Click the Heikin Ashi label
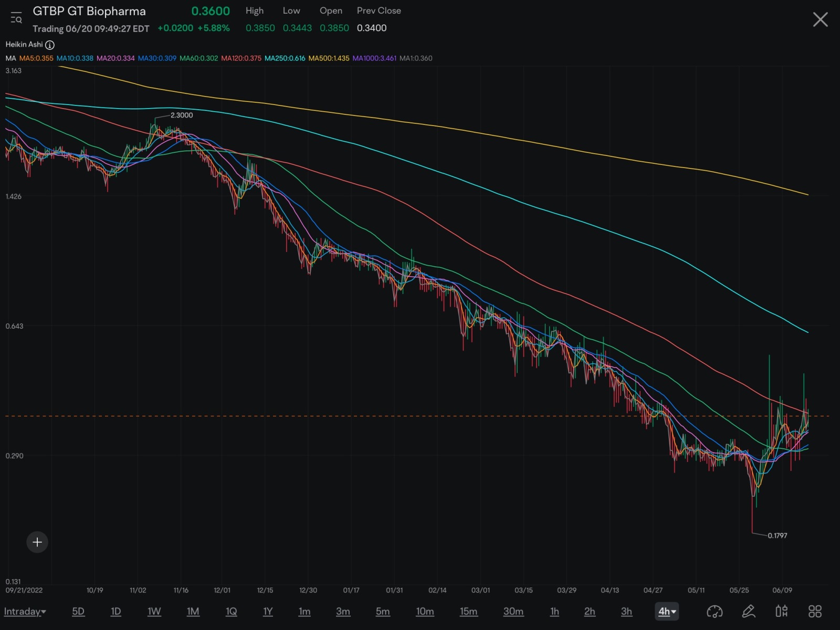 [x=24, y=45]
